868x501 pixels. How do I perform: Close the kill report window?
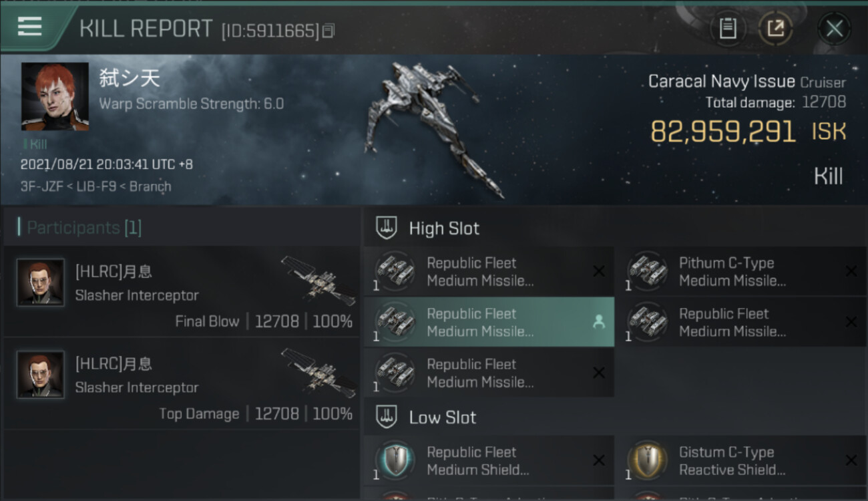pyautogui.click(x=834, y=29)
